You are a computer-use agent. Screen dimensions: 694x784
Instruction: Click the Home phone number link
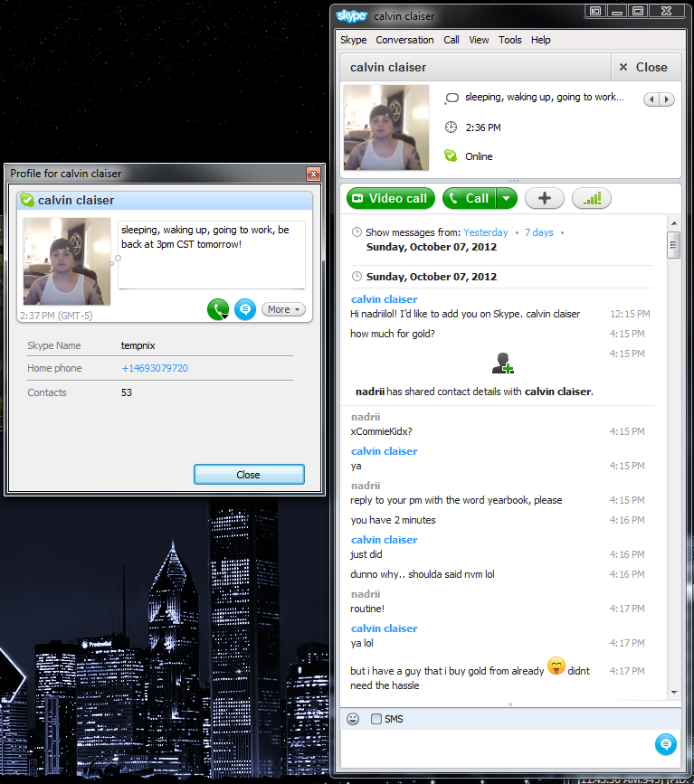coord(155,368)
